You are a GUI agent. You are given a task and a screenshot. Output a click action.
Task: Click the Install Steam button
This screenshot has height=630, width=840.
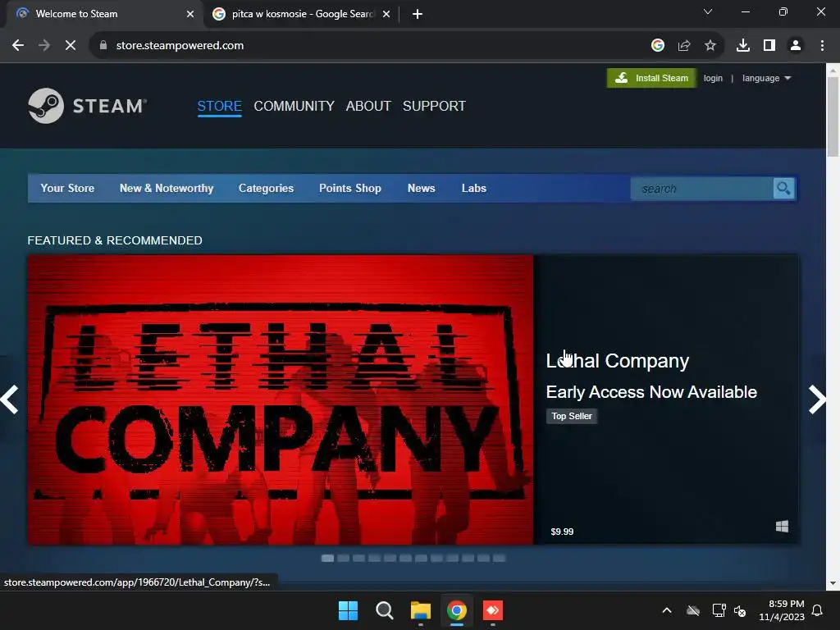pyautogui.click(x=651, y=78)
